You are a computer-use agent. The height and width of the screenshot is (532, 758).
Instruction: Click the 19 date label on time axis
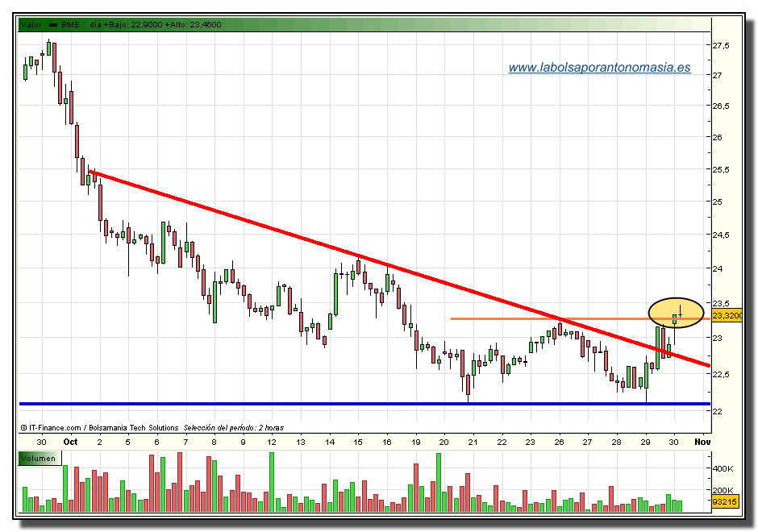[416, 442]
